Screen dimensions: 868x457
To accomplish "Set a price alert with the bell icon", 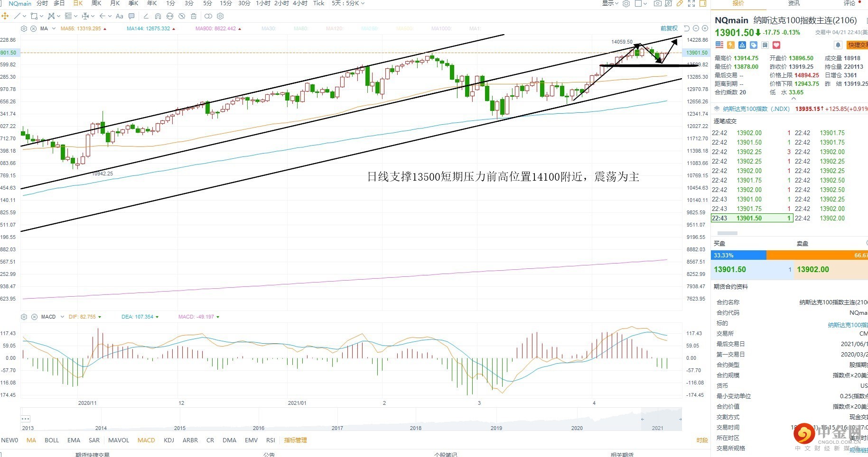I will [x=838, y=45].
